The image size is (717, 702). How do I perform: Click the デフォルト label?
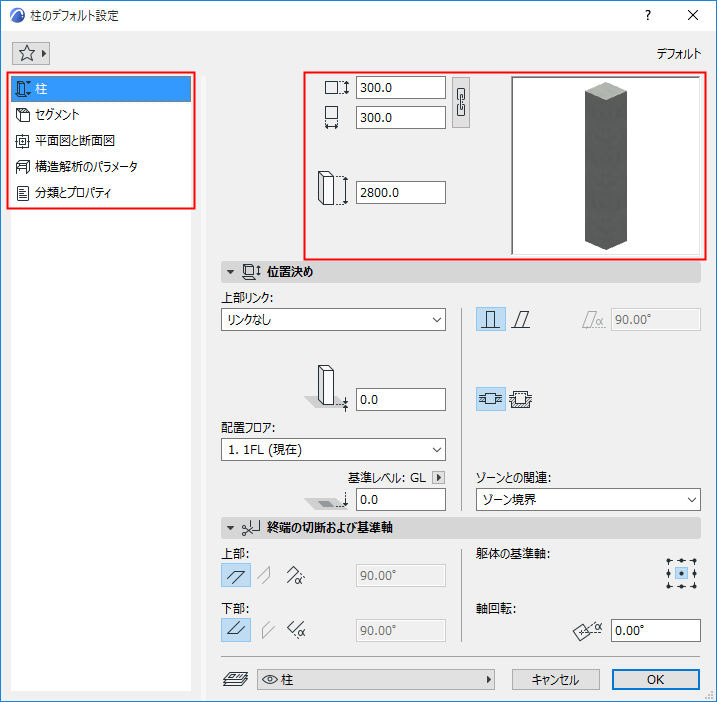(x=679, y=54)
